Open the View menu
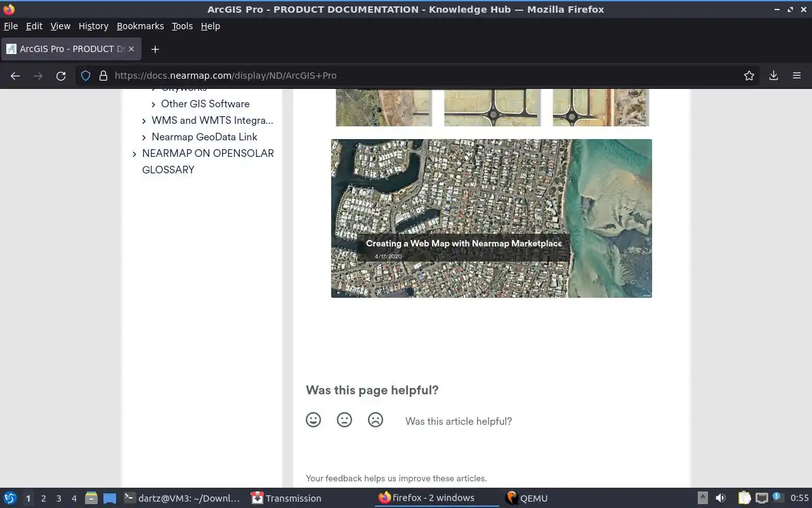 coord(60,26)
